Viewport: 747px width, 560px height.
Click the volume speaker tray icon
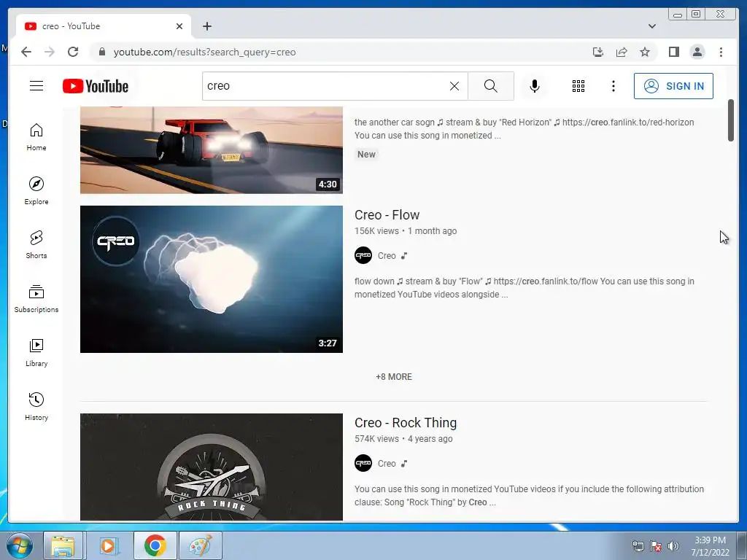(673, 545)
